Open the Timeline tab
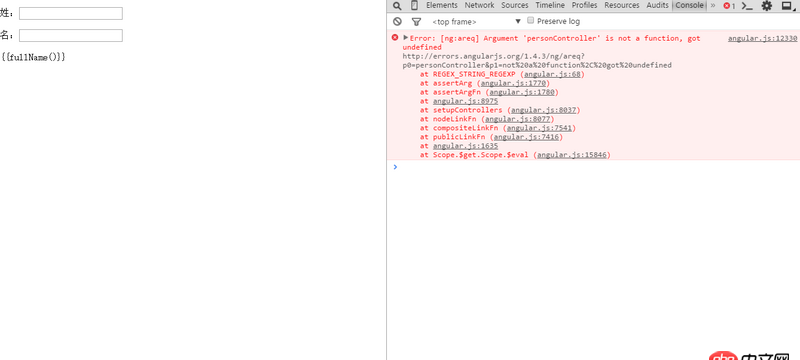The image size is (800, 360). point(550,5)
